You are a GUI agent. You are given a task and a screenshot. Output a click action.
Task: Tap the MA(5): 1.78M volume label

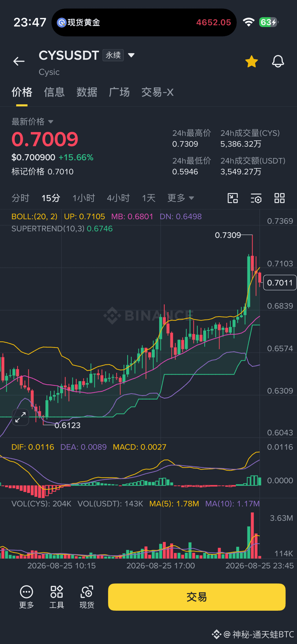click(174, 504)
